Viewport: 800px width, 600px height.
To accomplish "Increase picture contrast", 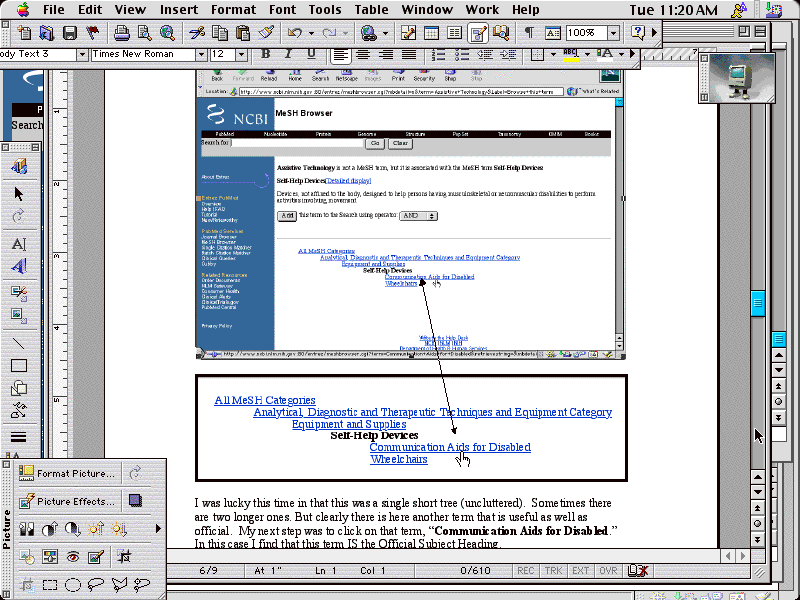I will 49,529.
